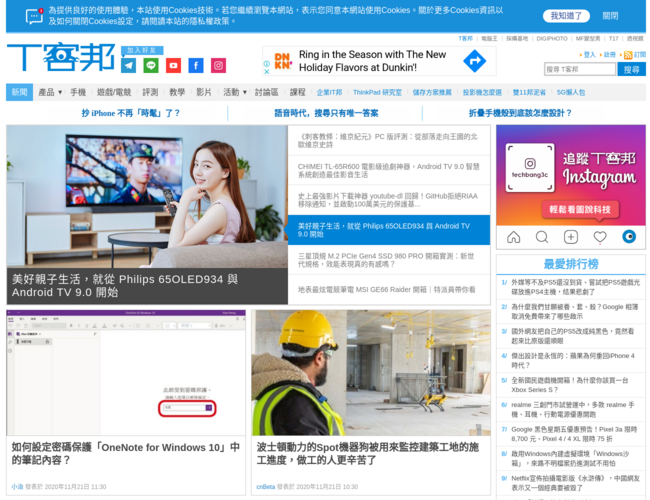Click the 搜尋 search button
Image resolution: width=650 pixels, height=500 pixels.
pyautogui.click(x=631, y=70)
